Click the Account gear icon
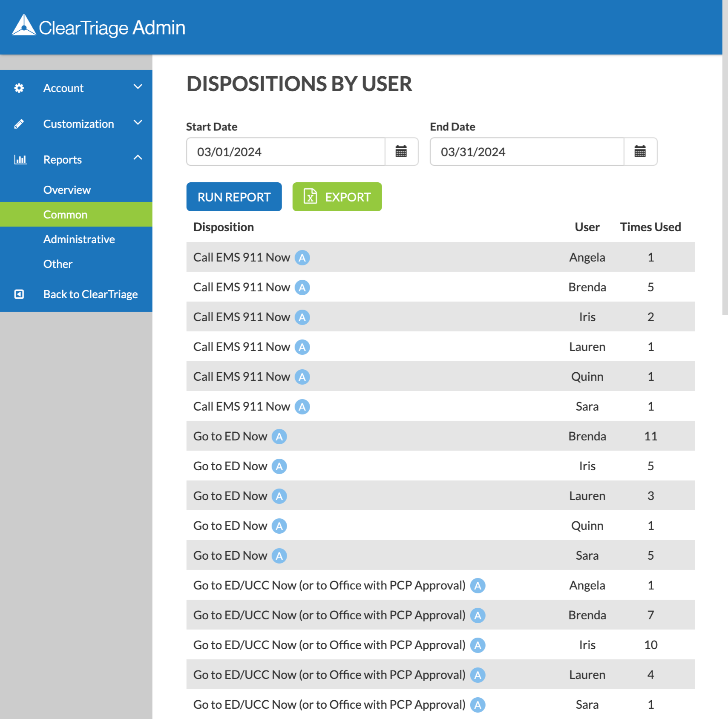 19,88
